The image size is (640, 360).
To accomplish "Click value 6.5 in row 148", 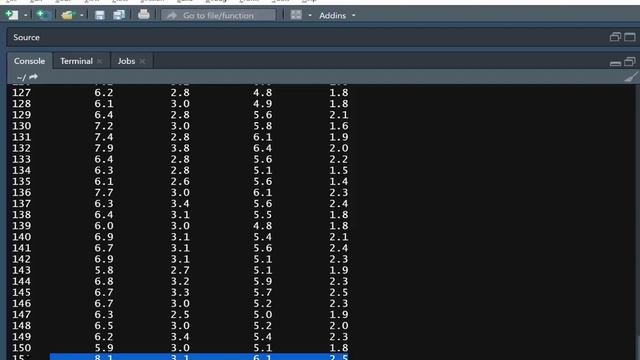I will tap(104, 326).
